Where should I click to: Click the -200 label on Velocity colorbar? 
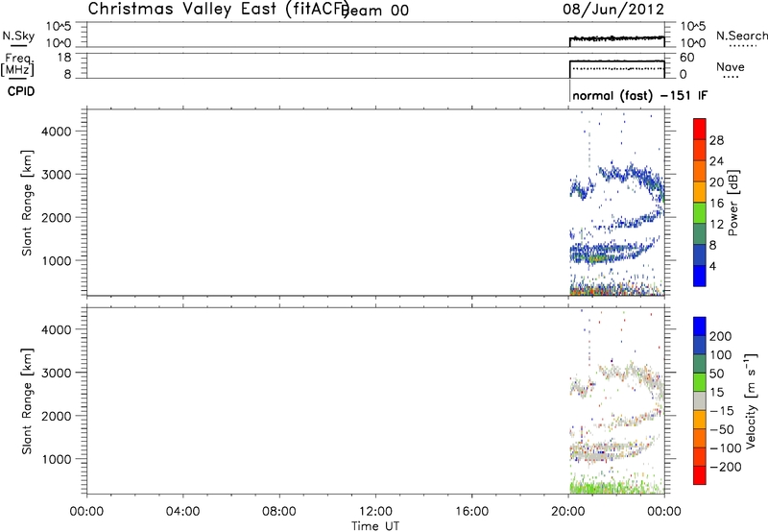[x=726, y=467]
